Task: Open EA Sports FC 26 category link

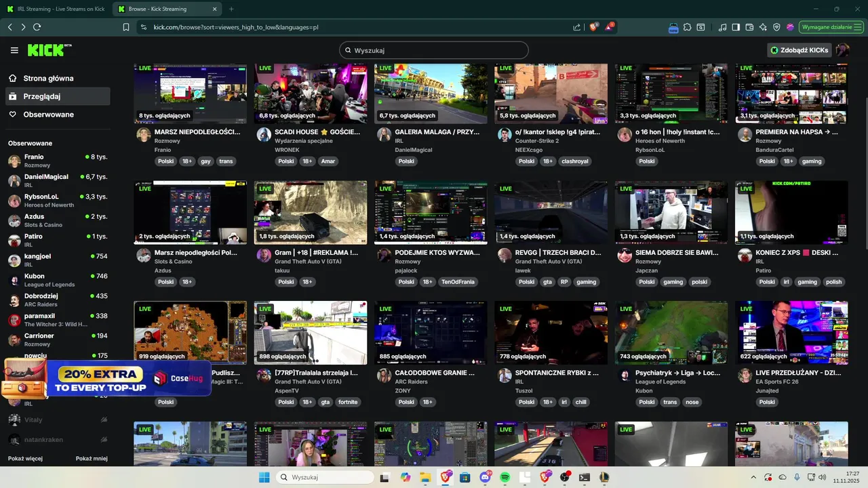Action: click(778, 382)
